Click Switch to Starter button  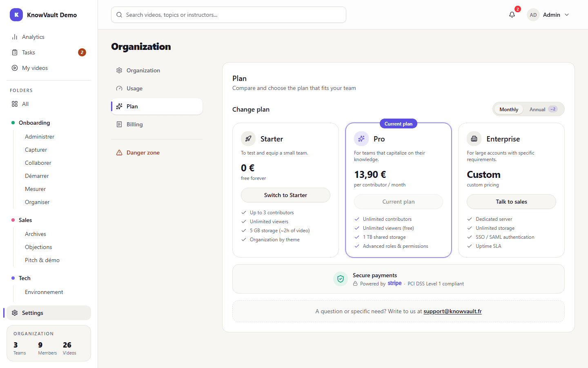point(285,195)
